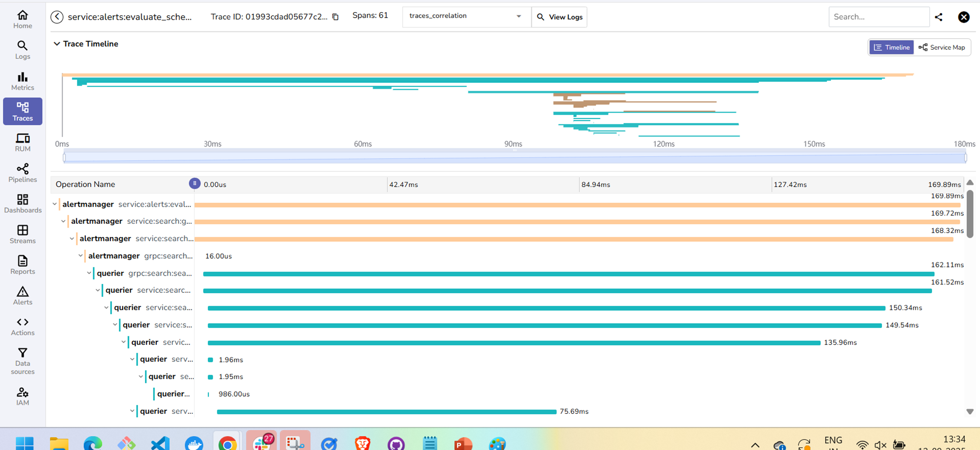Collapse the Trace Timeline section

click(57, 44)
